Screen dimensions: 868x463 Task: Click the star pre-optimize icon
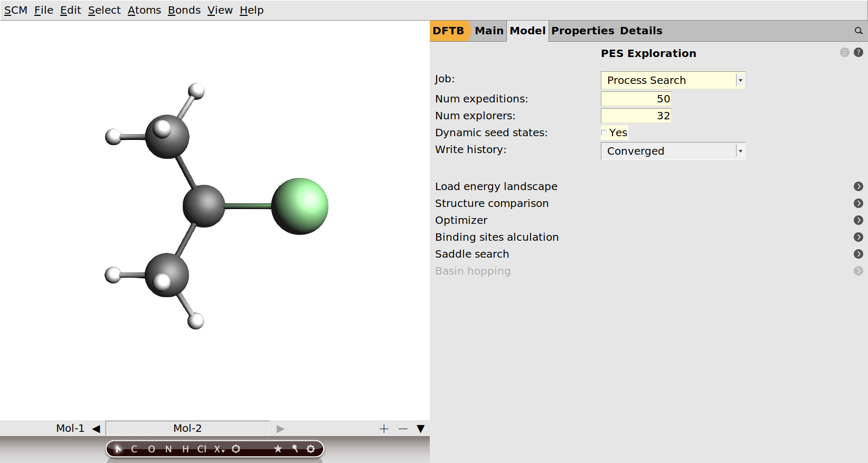coord(278,449)
